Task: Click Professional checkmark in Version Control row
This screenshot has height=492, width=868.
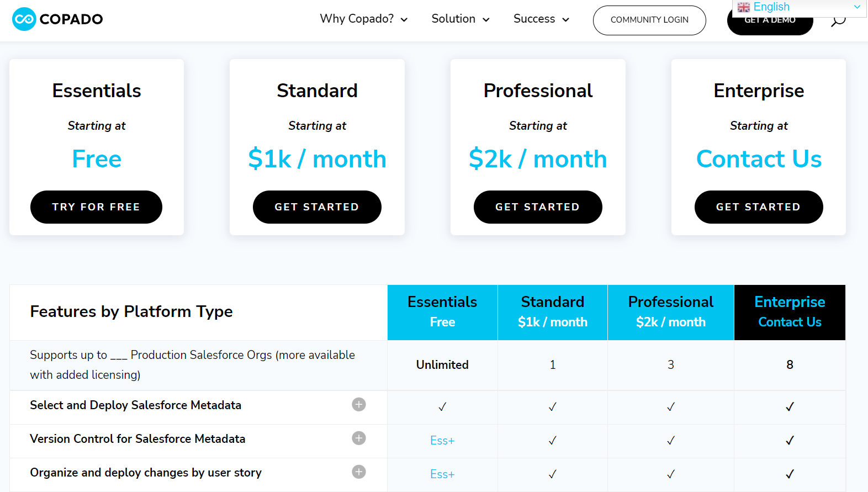Action: coord(671,441)
